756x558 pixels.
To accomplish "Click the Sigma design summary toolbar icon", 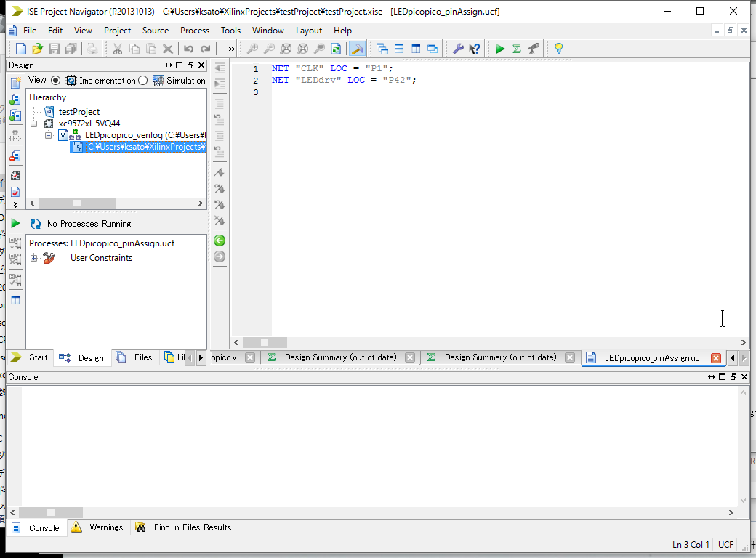I will pos(517,49).
